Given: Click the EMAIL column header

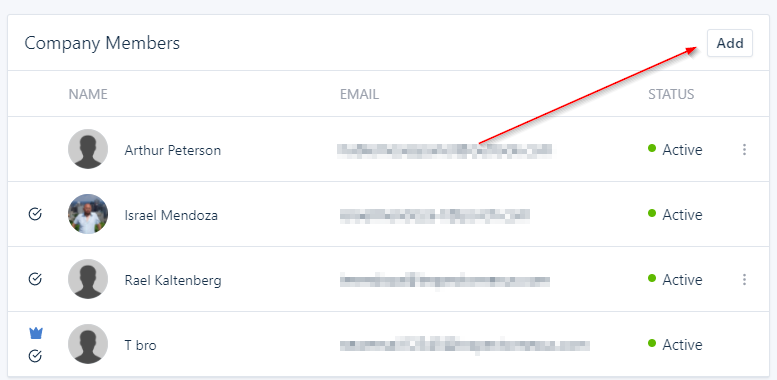Looking at the screenshot, I should point(359,94).
